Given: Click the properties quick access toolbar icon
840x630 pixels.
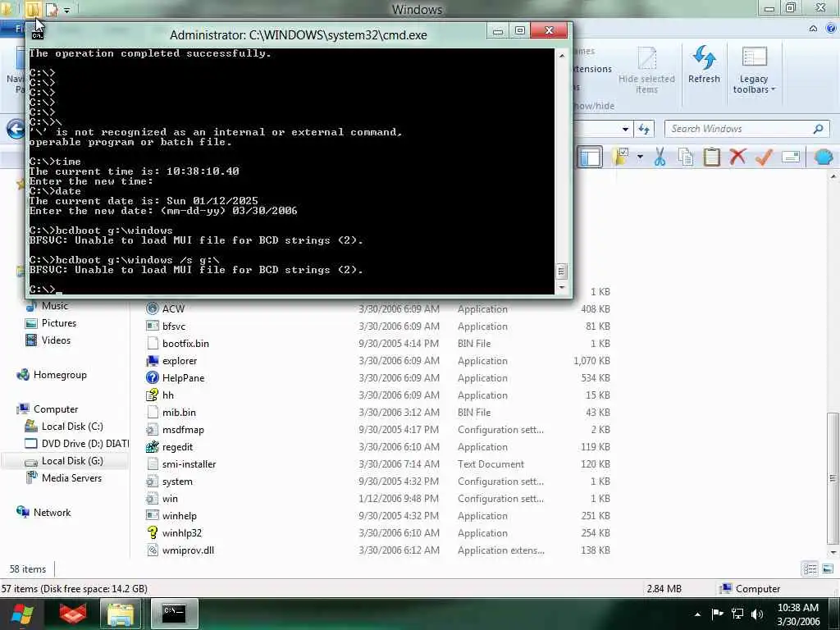Looking at the screenshot, I should (x=52, y=10).
